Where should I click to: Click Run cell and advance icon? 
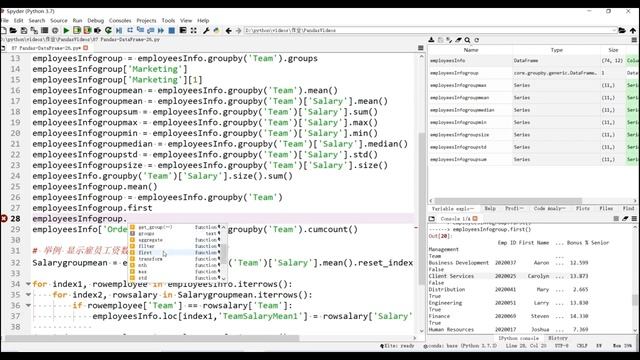[87, 30]
